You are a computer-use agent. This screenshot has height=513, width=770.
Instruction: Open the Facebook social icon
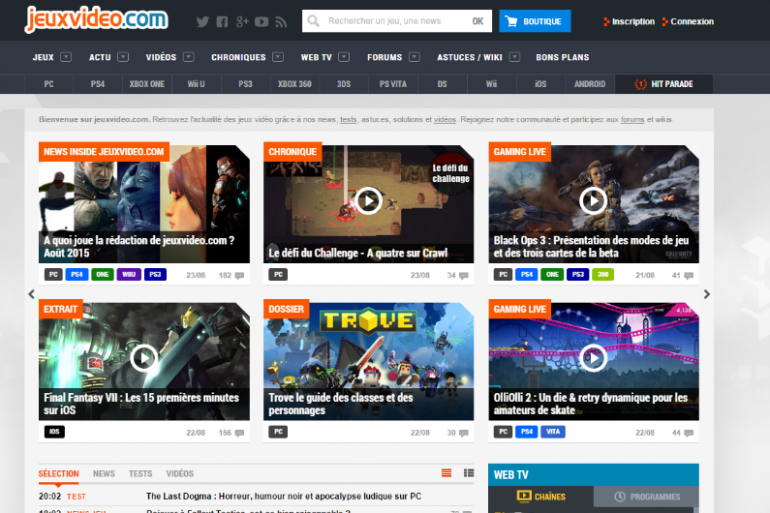[x=222, y=22]
